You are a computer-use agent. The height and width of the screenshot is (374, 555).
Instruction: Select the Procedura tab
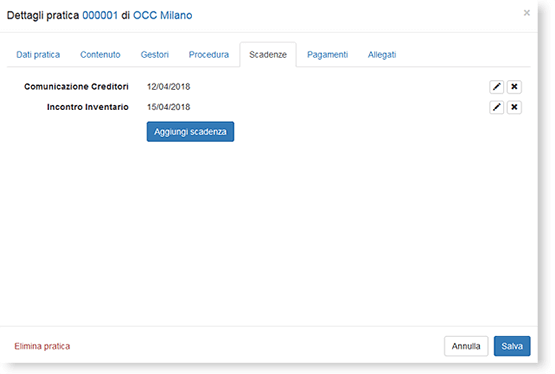click(209, 55)
